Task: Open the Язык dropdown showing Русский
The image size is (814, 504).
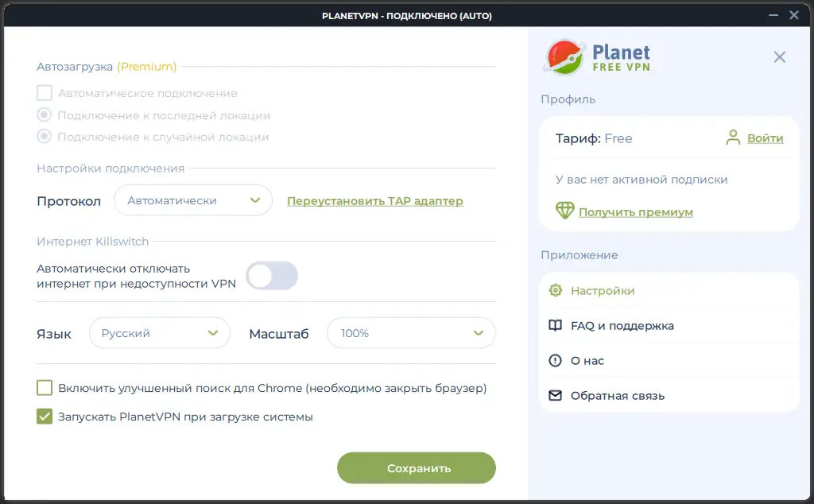Action: click(159, 333)
